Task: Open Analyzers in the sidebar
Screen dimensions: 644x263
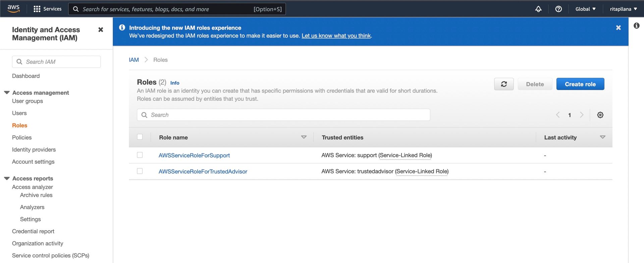Action: [x=32, y=207]
